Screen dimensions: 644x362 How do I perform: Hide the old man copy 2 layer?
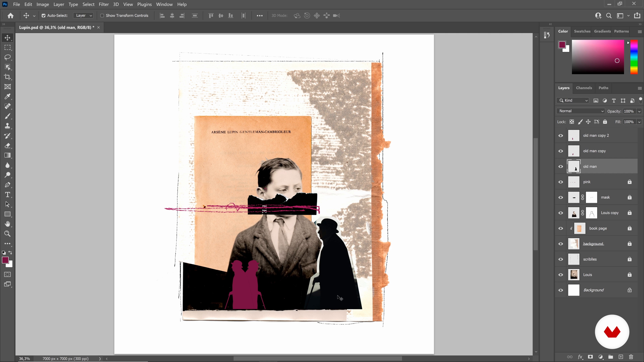561,135
